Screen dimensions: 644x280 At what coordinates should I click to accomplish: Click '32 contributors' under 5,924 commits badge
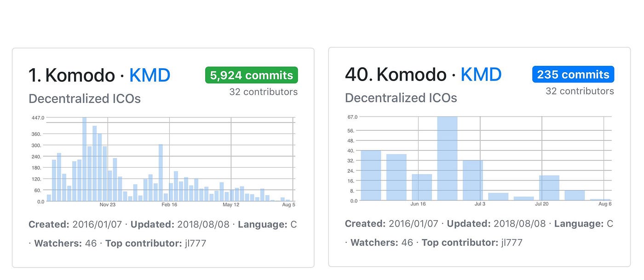tap(264, 92)
